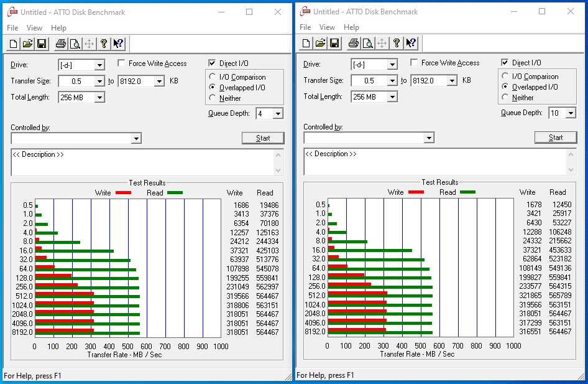588x384 pixels.
Task: Open View menu in right window
Action: (x=327, y=27)
